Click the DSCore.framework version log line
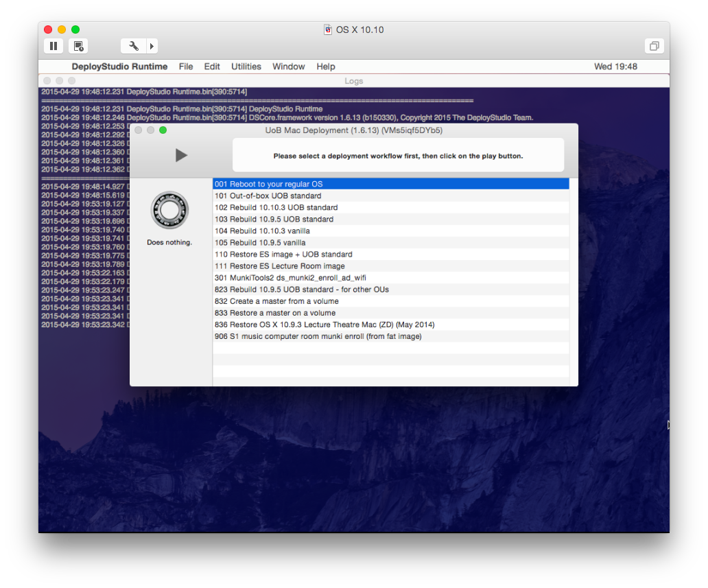Image resolution: width=708 pixels, height=588 pixels. coord(287,118)
